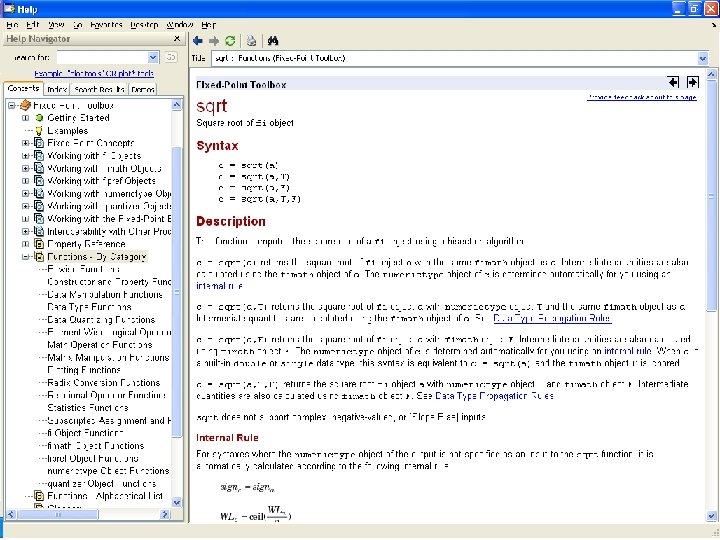Image resolution: width=720 pixels, height=540 pixels.
Task: Go to previous page arrow in header
Action: 673,82
